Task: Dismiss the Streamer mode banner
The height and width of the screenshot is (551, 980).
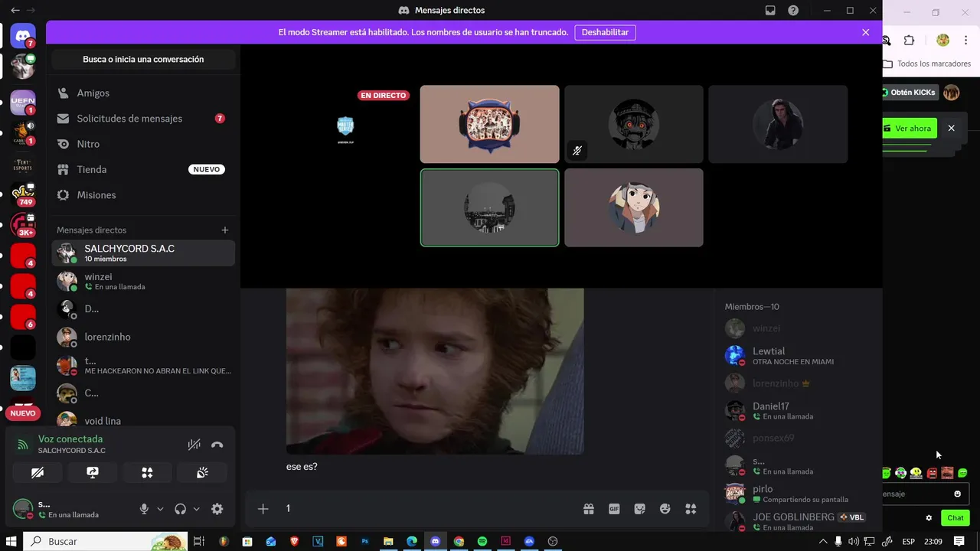Action: tap(866, 32)
